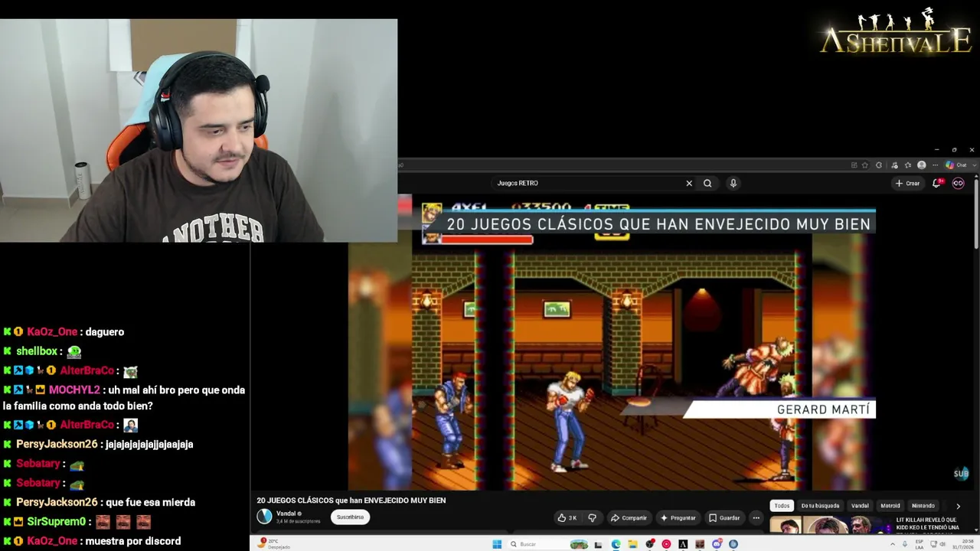Viewport: 980px width, 551px height.
Task: Select the Nintendo filter chip
Action: tap(923, 506)
